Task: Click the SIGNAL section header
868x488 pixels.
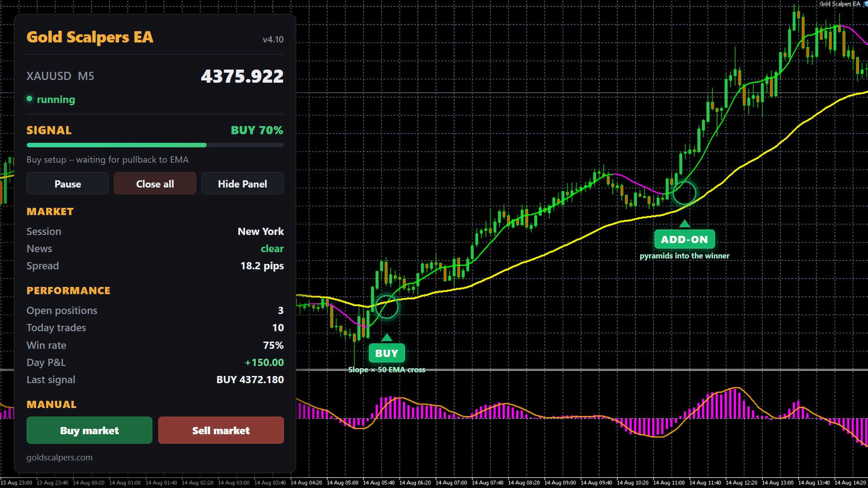Action: [49, 130]
